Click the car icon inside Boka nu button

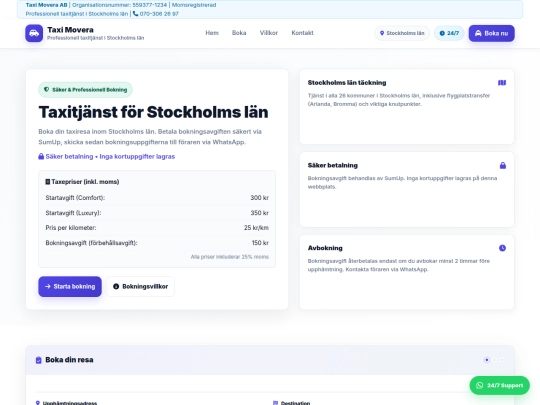478,33
